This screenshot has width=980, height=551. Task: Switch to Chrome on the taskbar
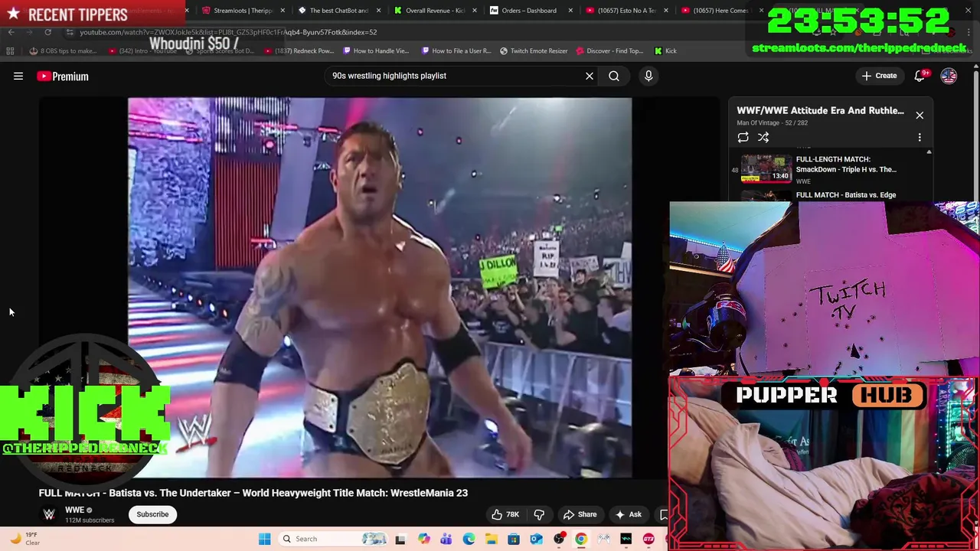[x=581, y=539]
